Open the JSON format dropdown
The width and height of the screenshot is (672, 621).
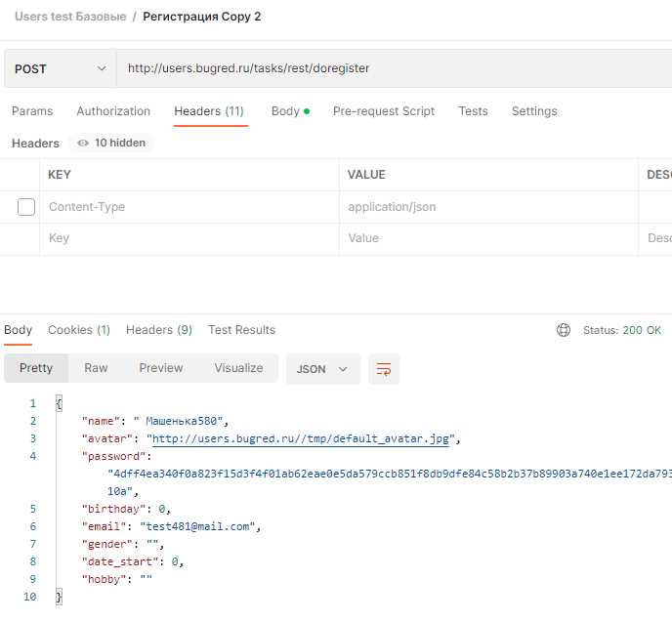click(322, 369)
